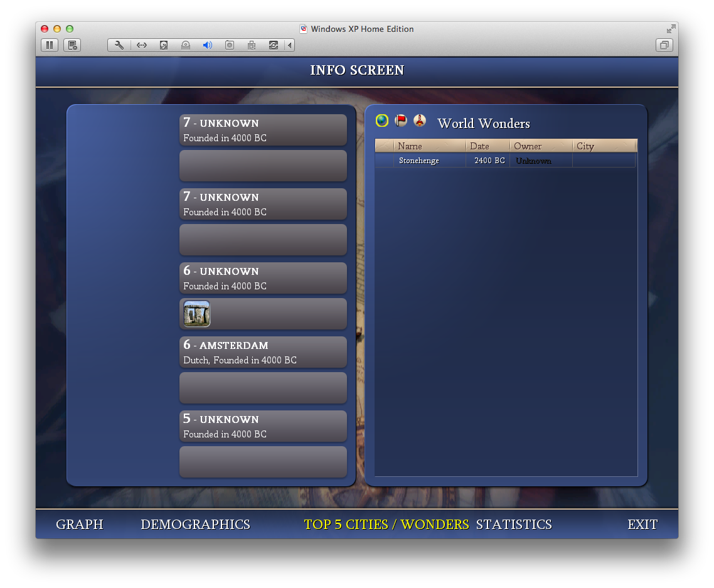714x588 pixels.
Task: Sort wonders by Owner column
Action: tap(541, 146)
